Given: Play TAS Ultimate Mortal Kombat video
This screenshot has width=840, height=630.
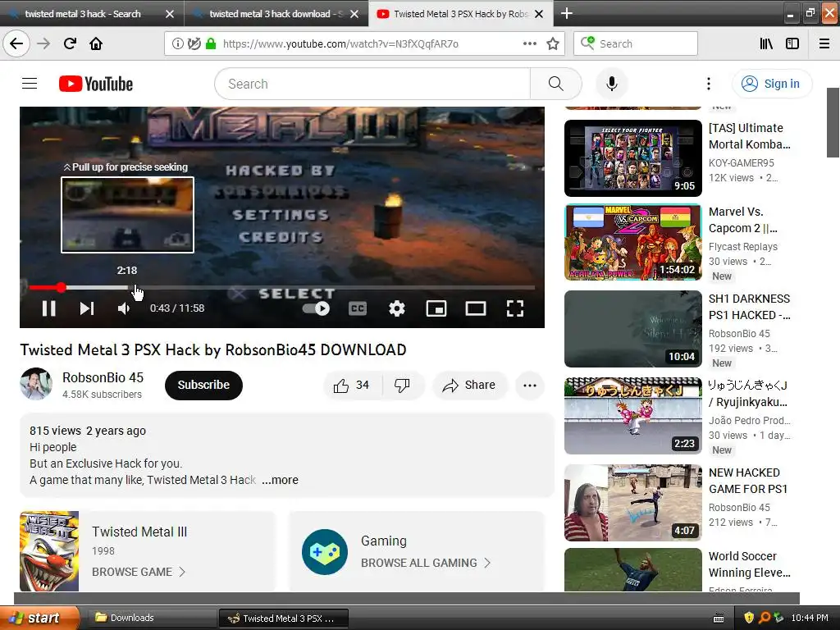Looking at the screenshot, I should point(632,158).
